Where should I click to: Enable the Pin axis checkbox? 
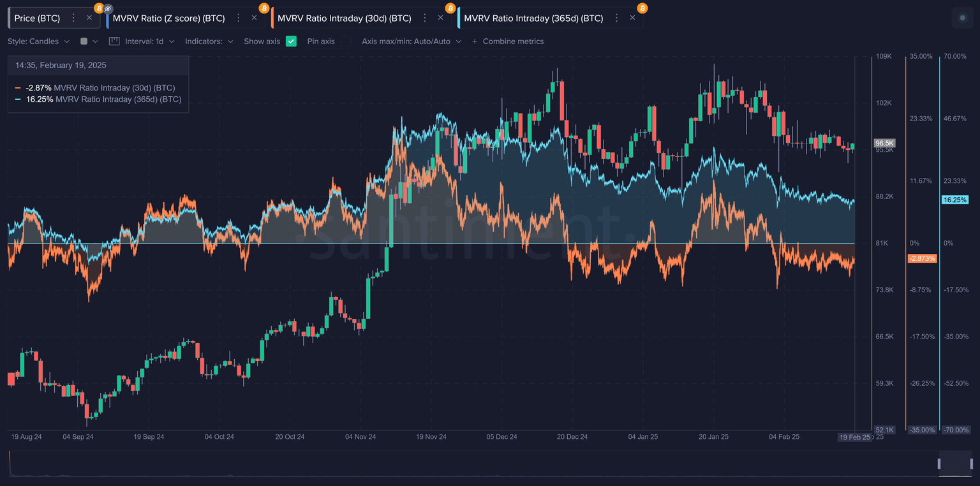[345, 41]
